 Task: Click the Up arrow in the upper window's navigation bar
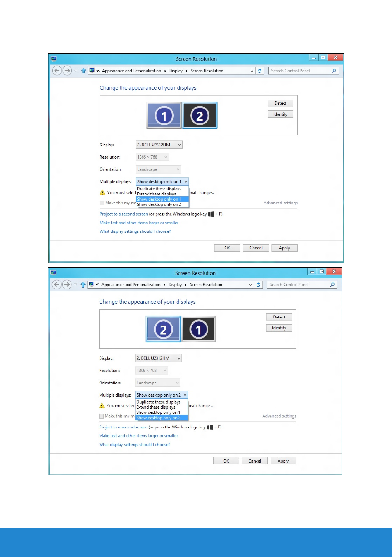coord(83,71)
